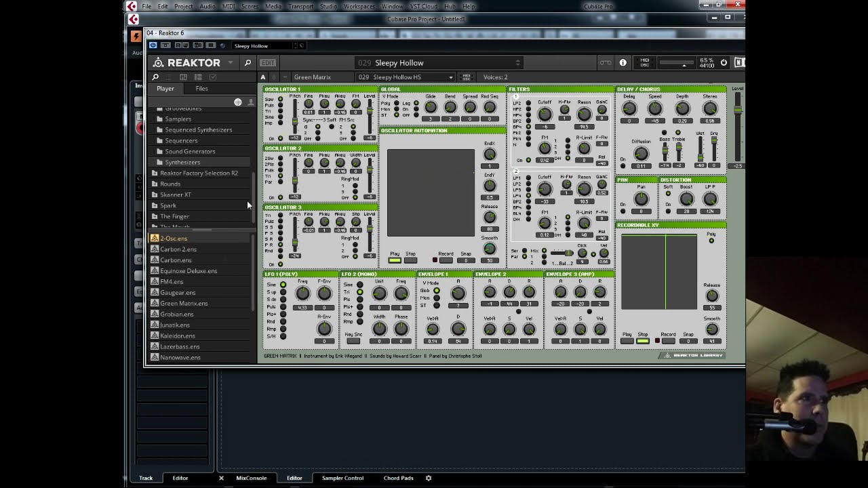Open the Cubase Transport menu
The height and width of the screenshot is (488, 868).
coord(300,6)
